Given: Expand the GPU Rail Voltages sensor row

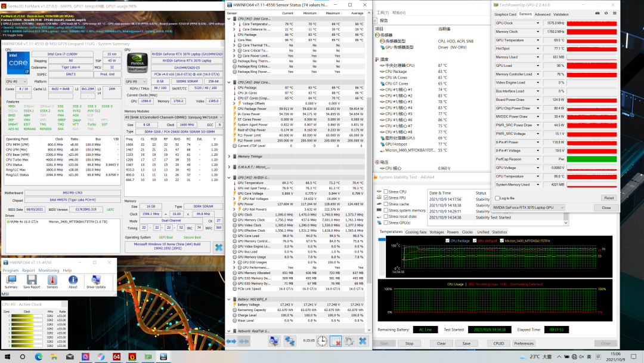Looking at the screenshot, I should [x=234, y=198].
